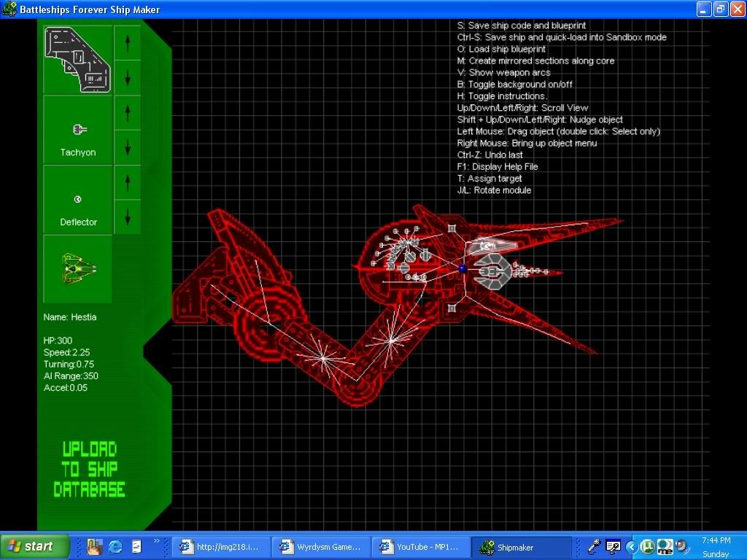Select the hull section preview in the side panel
This screenshot has height=560, width=747.
click(77, 60)
